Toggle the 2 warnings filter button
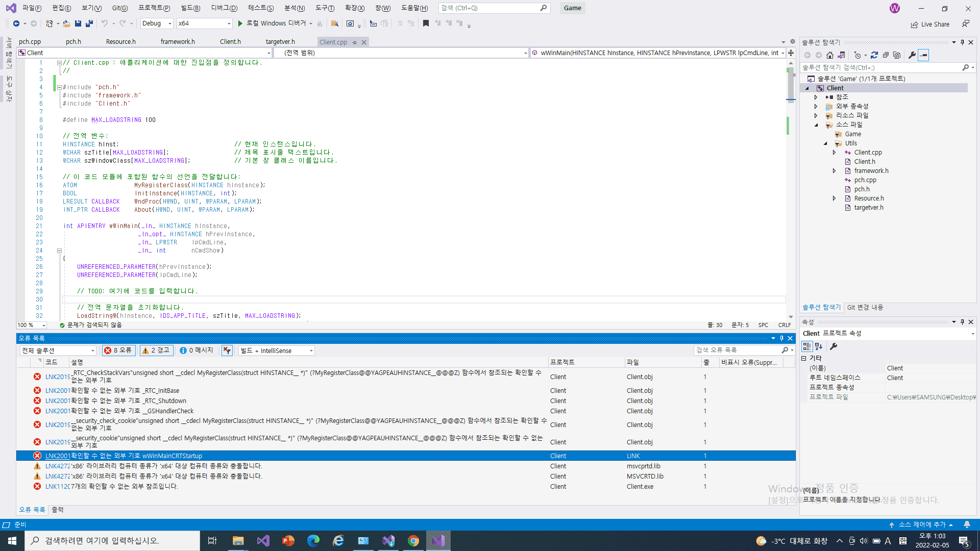The image size is (980, 551). coord(156,350)
